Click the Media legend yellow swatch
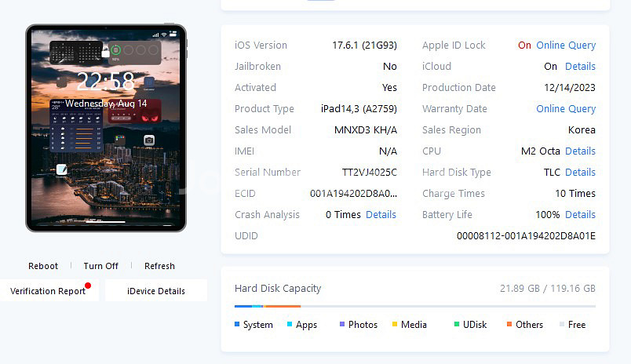The image size is (631, 364). [395, 324]
